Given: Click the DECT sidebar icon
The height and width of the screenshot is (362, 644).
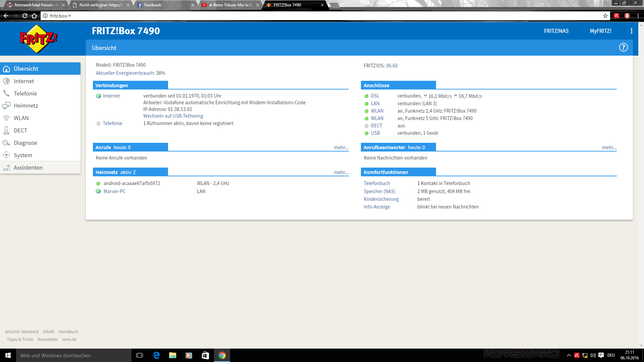Looking at the screenshot, I should pos(6,130).
